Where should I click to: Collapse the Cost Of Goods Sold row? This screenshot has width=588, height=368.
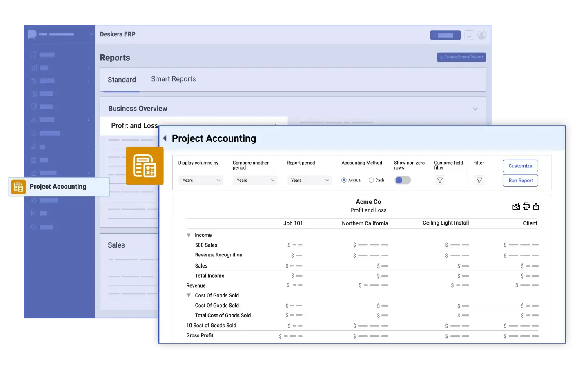coord(189,295)
